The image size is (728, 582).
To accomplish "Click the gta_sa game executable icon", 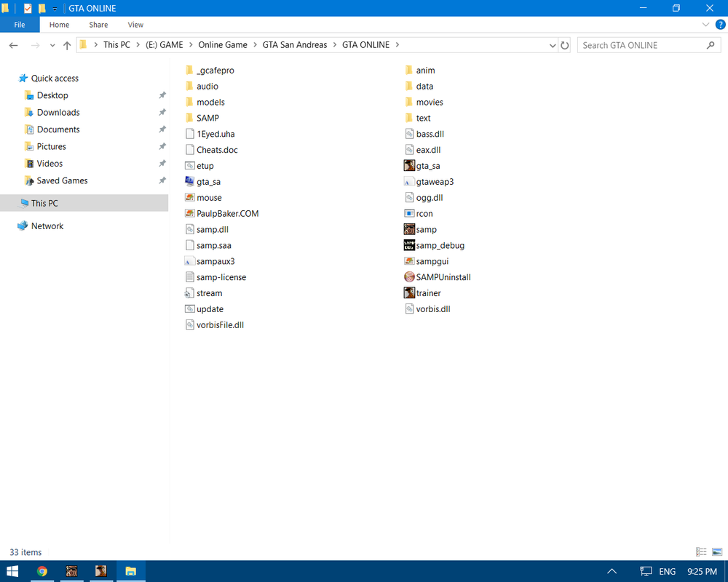I will [x=409, y=166].
